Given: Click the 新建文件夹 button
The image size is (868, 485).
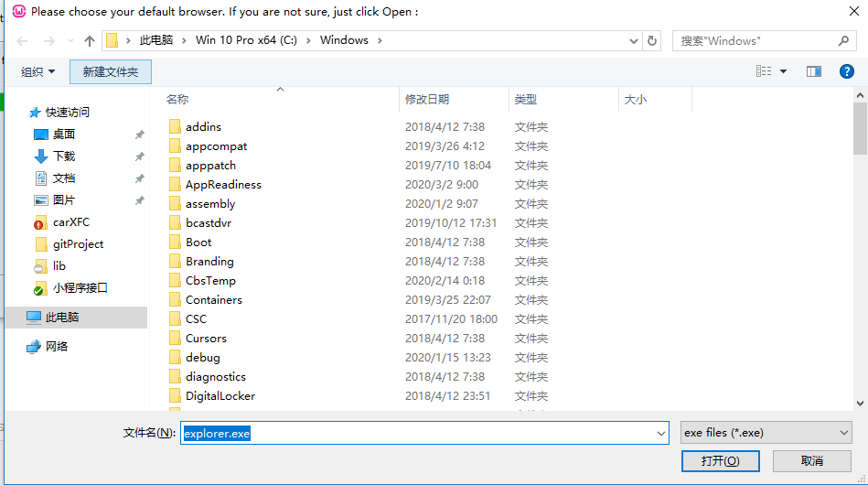Looking at the screenshot, I should [x=111, y=72].
